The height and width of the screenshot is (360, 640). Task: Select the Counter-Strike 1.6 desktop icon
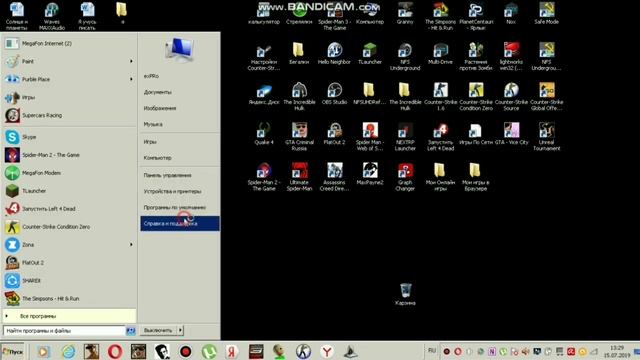(440, 96)
